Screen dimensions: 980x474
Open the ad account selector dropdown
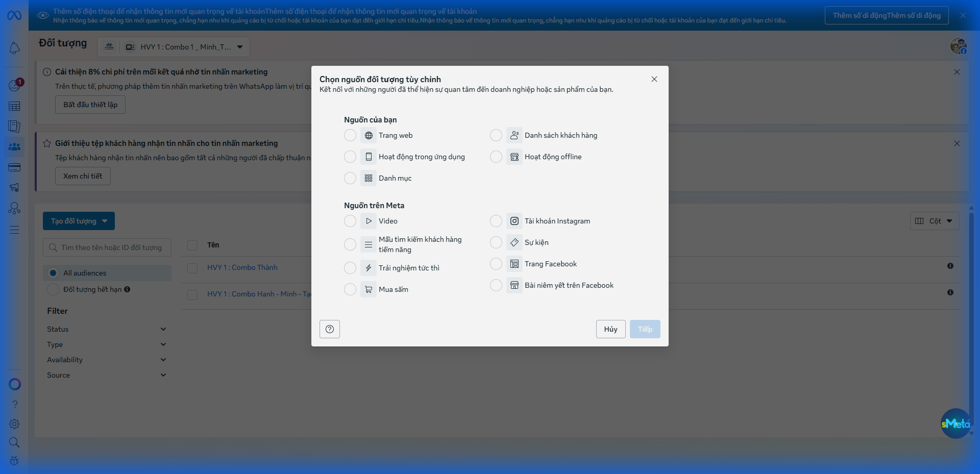point(174,47)
